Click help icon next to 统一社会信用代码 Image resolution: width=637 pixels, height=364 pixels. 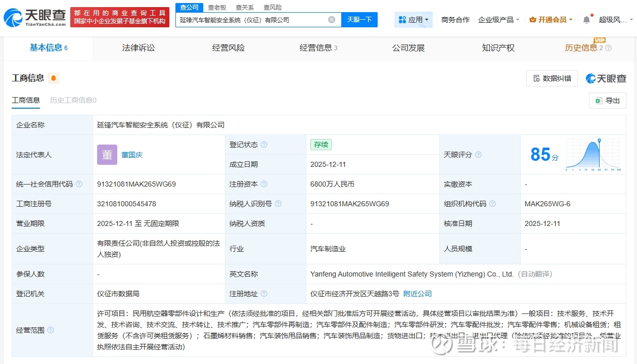click(x=79, y=184)
